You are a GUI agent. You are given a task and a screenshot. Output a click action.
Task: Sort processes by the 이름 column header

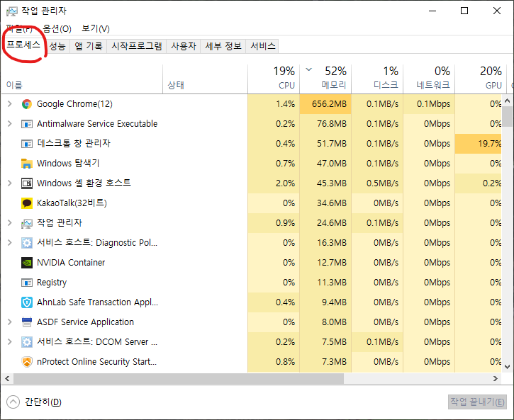pos(82,79)
